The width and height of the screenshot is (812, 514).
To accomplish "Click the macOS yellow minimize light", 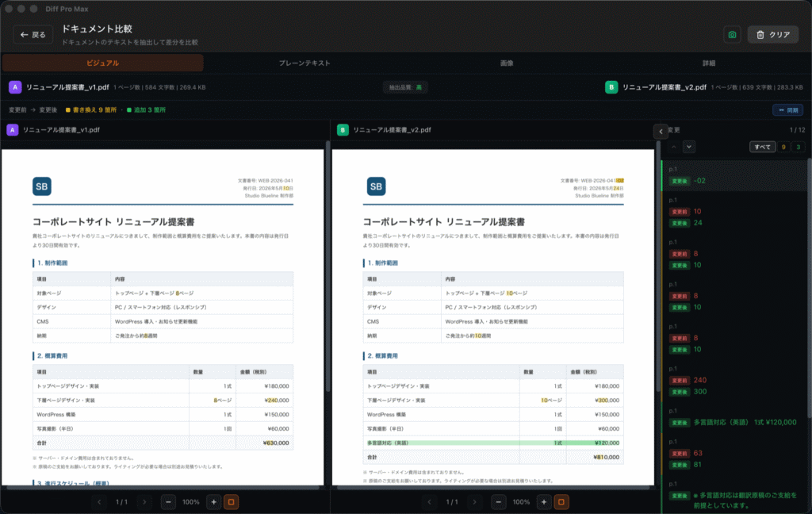I will (21, 9).
